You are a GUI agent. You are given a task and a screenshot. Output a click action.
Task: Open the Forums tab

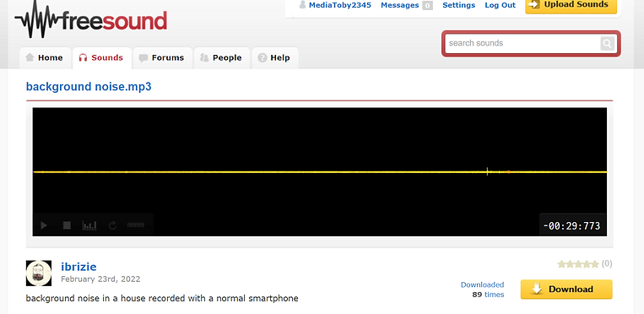tap(162, 58)
